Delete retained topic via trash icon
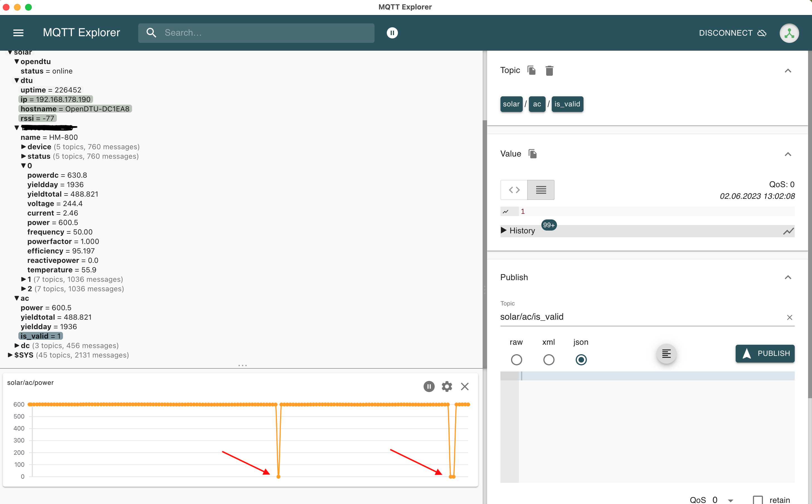The height and width of the screenshot is (504, 812). [x=550, y=70]
